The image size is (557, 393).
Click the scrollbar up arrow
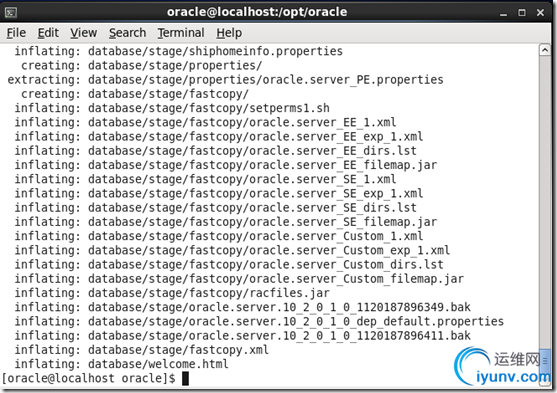click(x=545, y=50)
